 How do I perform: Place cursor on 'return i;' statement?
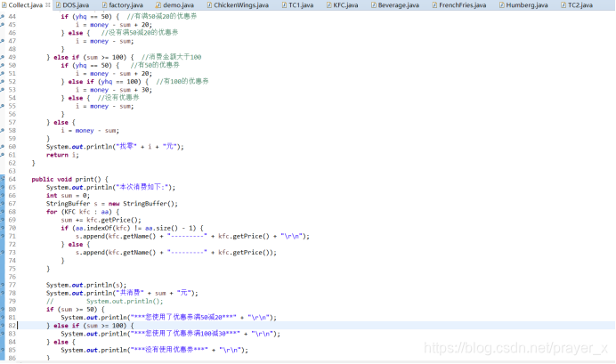[x=62, y=155]
